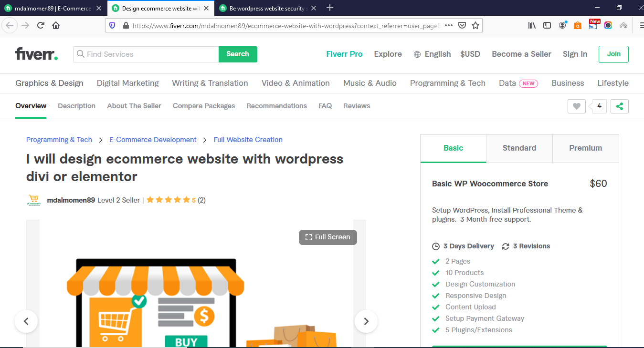
Task: Open the Full Screen view of the gig image
Action: pyautogui.click(x=327, y=237)
